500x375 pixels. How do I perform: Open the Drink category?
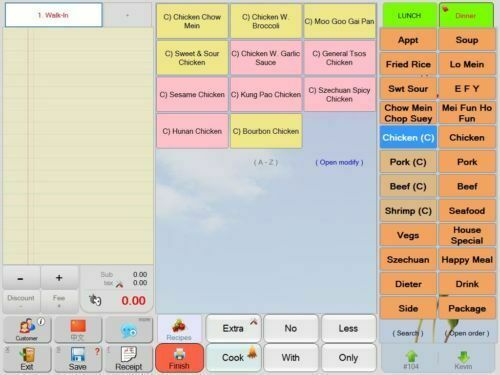467,284
